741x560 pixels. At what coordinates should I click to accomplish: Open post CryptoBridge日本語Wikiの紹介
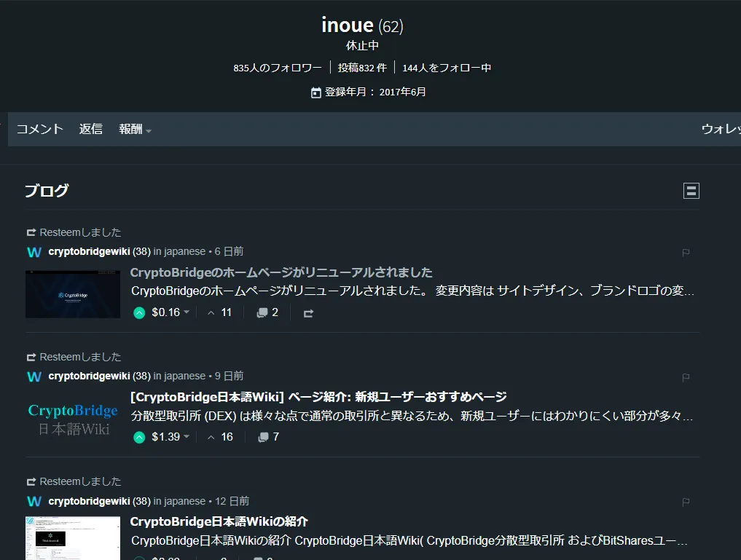pyautogui.click(x=219, y=521)
